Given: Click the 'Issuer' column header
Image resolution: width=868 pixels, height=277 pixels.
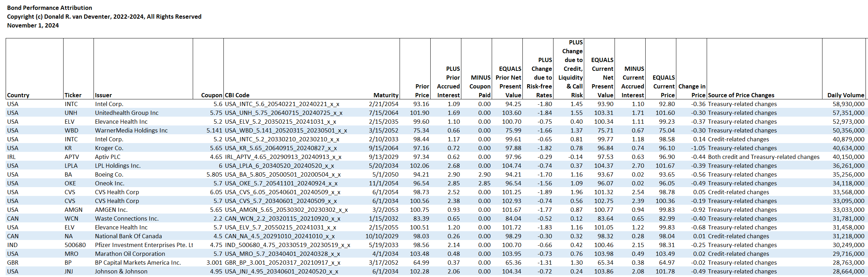Looking at the screenshot, I should coord(103,95).
